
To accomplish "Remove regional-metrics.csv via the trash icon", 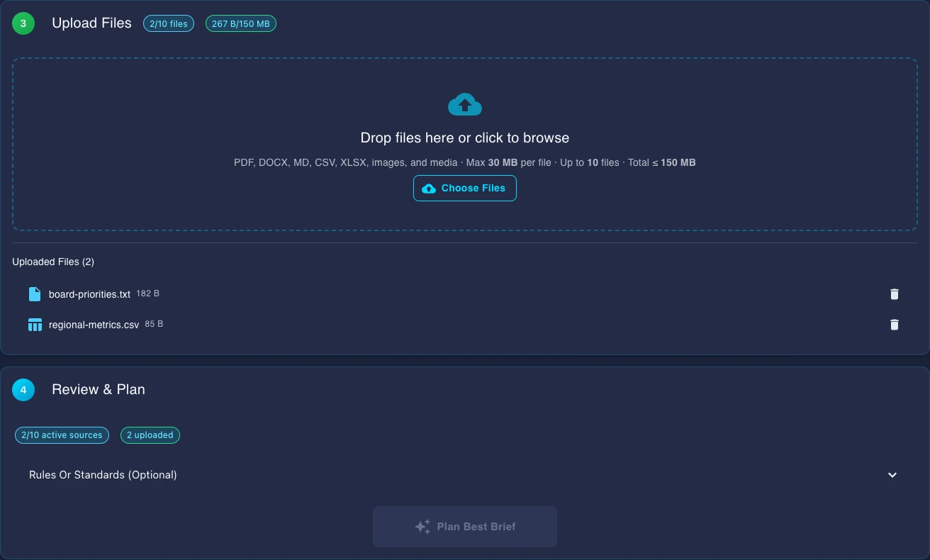I will 894,324.
